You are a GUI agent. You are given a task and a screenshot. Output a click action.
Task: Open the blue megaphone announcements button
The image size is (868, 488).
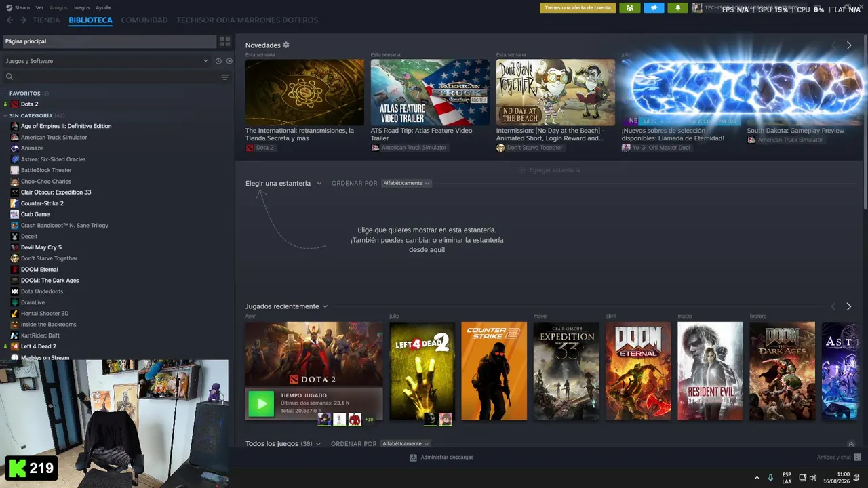pyautogui.click(x=654, y=8)
